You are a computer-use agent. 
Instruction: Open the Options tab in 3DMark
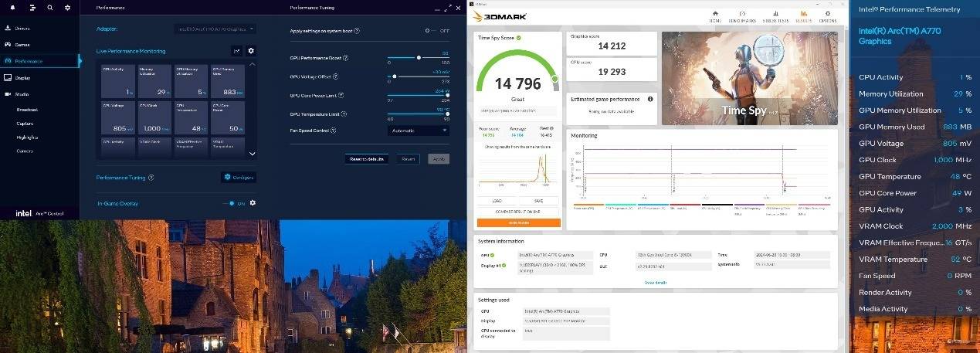click(828, 15)
